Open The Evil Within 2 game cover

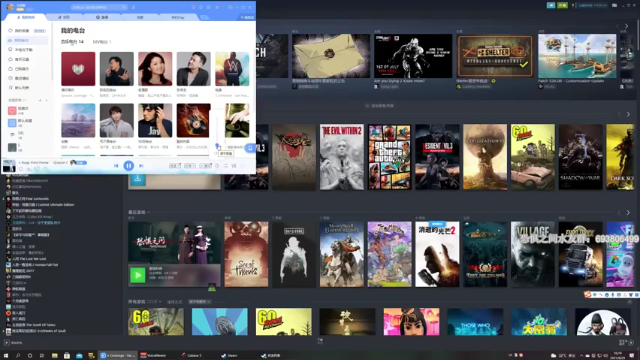(342, 157)
